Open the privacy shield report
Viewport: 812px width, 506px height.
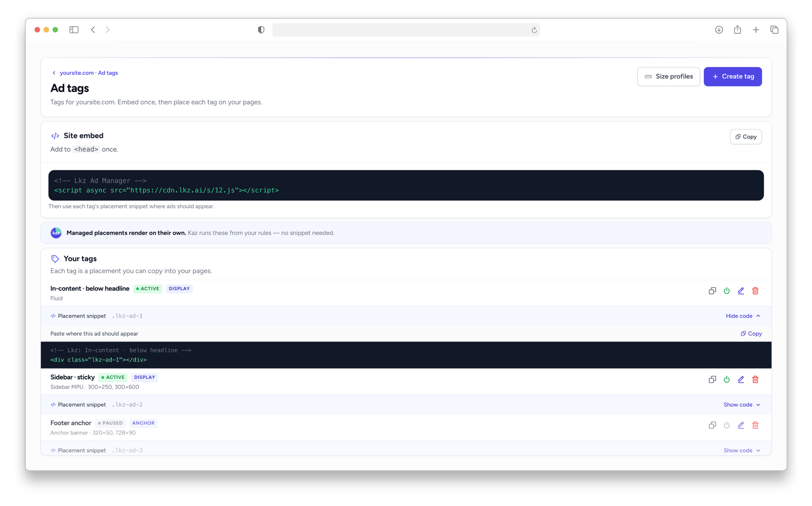pos(261,30)
